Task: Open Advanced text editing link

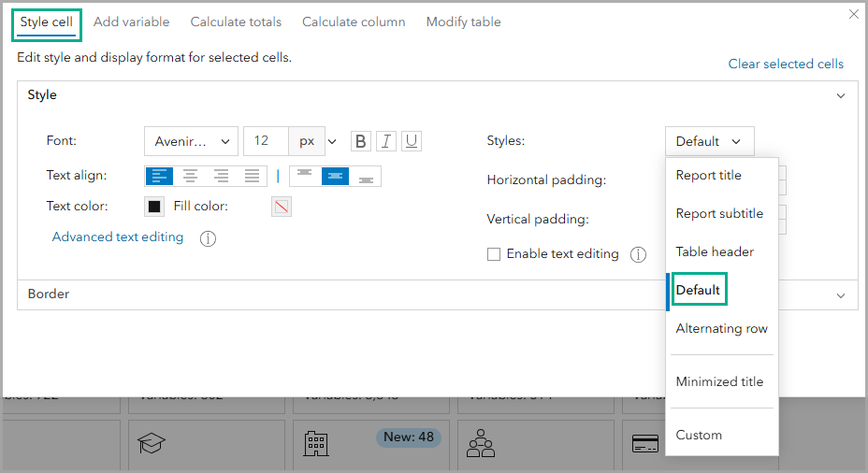Action: coord(118,236)
